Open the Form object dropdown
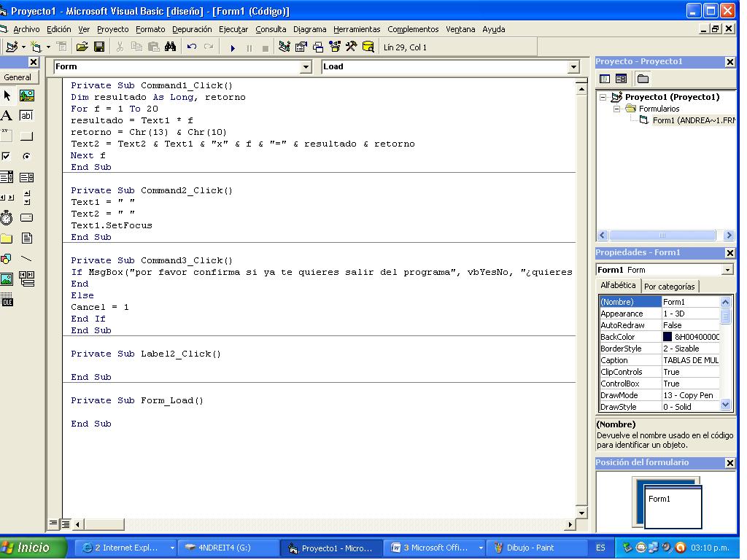The width and height of the screenshot is (747, 560). 306,66
